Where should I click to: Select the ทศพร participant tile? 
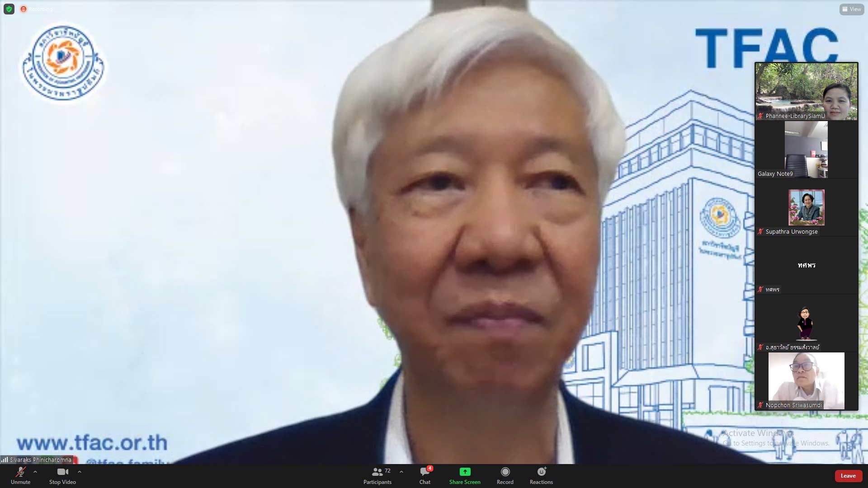click(807, 265)
